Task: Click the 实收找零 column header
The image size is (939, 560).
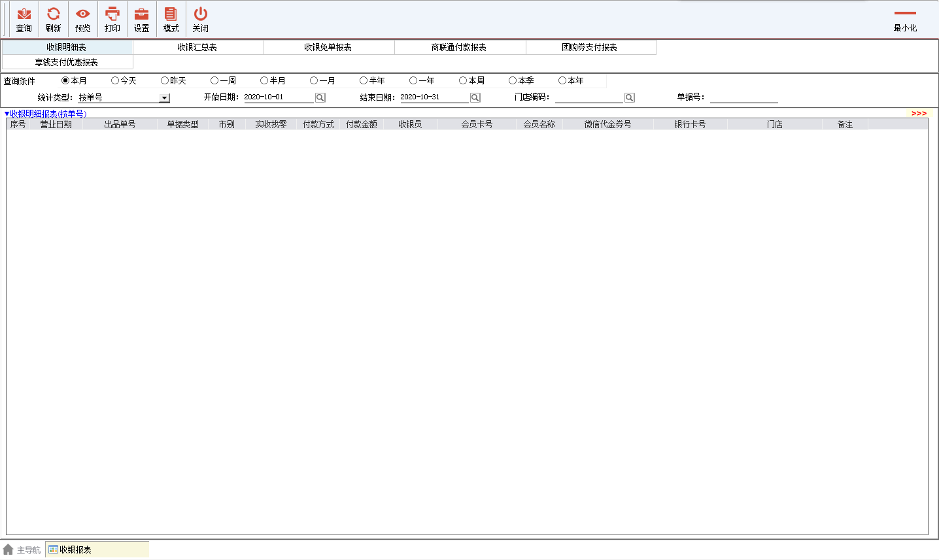Action: tap(271, 124)
